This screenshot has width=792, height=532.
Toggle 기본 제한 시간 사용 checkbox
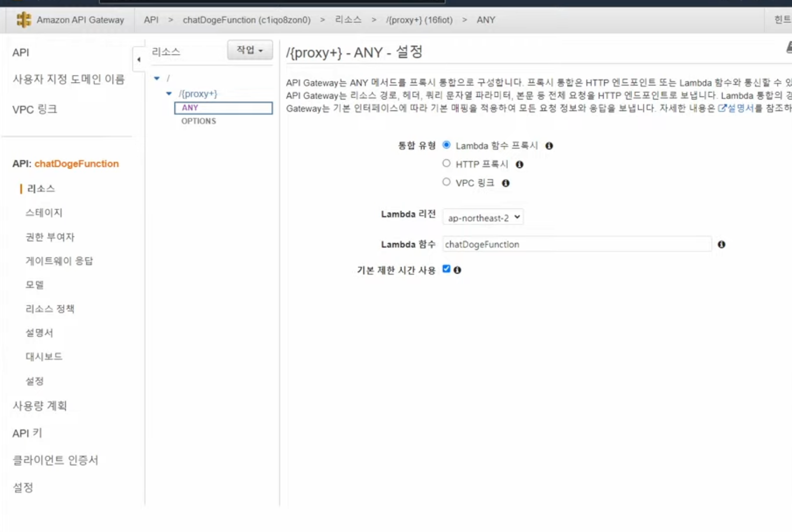coord(446,269)
